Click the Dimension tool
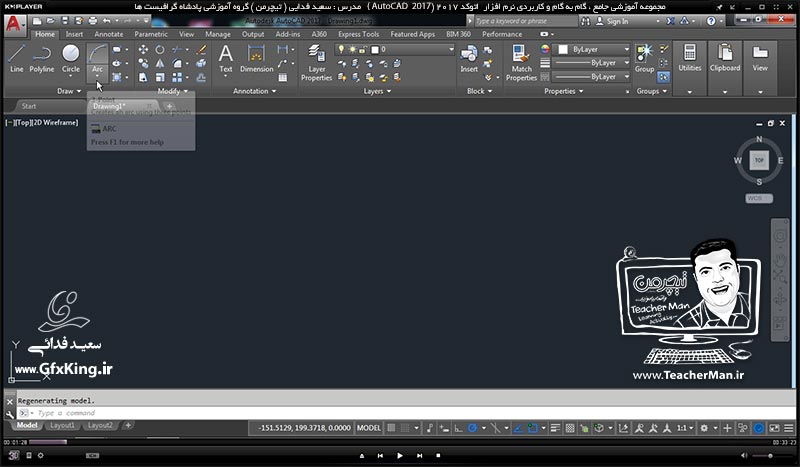 pyautogui.click(x=257, y=58)
